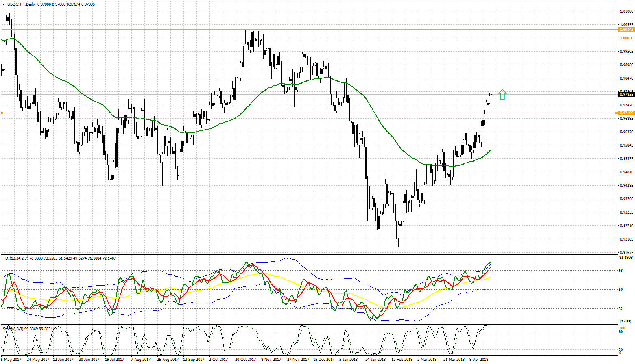Image resolution: width=635 pixels, height=364 pixels.
Task: Click the right end of the green moving average
Action: 491,150
